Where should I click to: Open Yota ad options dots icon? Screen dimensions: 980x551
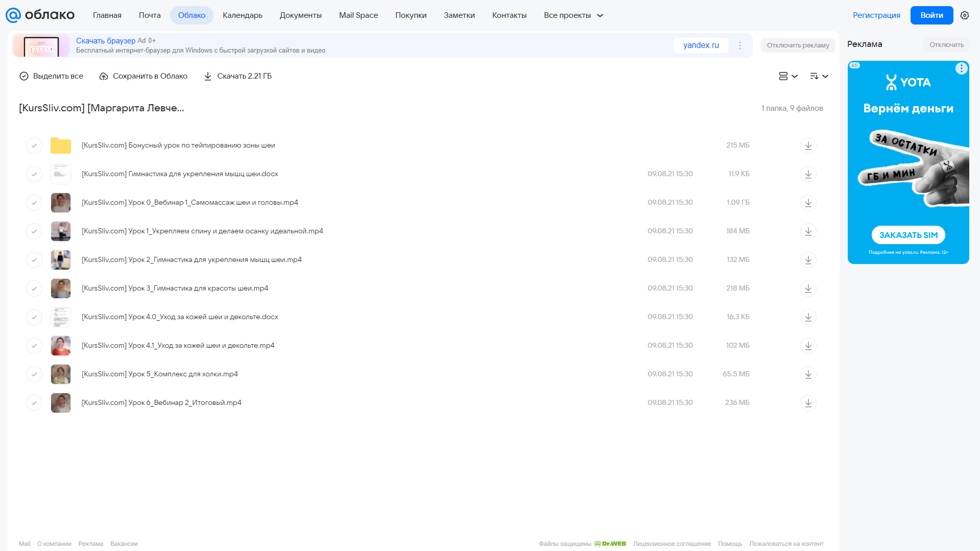[x=961, y=68]
